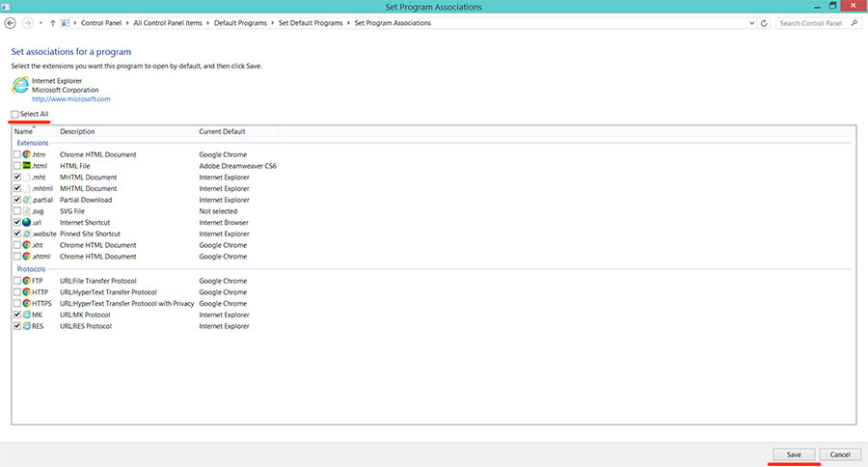Click the IE icon beside MK
The image size is (868, 467).
[x=27, y=315]
